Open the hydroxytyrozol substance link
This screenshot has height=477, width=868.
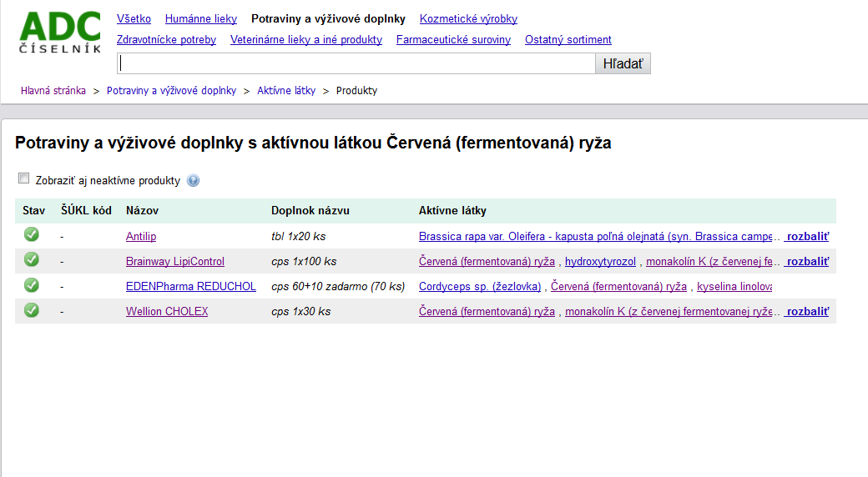coord(600,261)
